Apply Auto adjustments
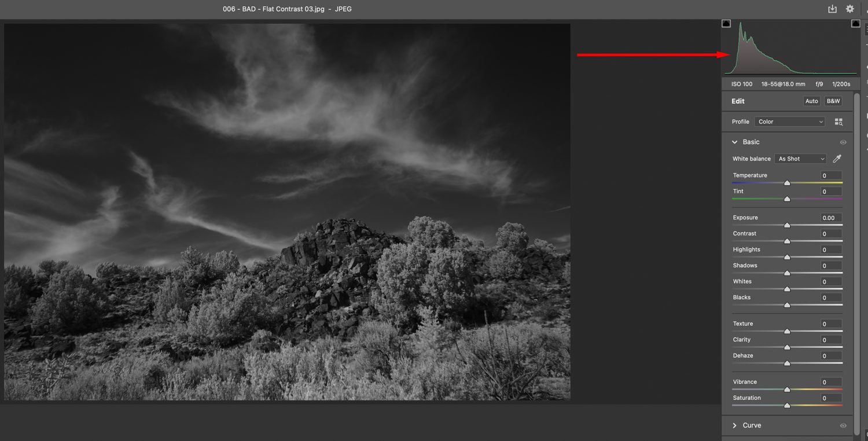The height and width of the screenshot is (441, 868). click(x=812, y=101)
